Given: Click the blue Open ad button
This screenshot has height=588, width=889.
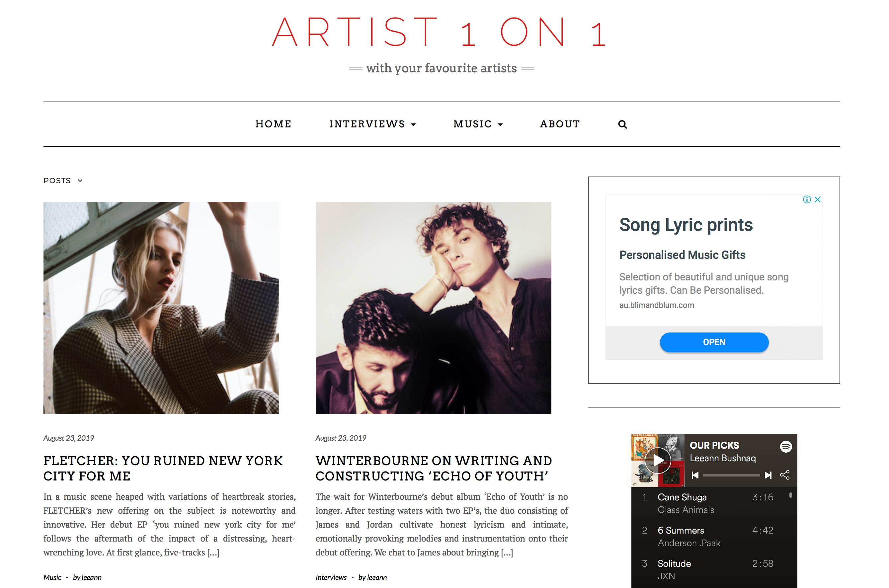Looking at the screenshot, I should (714, 342).
